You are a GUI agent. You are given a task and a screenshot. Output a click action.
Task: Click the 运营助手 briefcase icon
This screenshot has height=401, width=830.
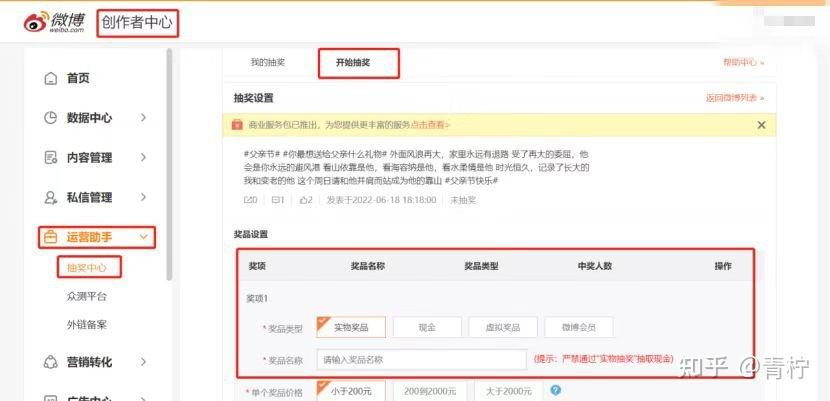pyautogui.click(x=50, y=237)
